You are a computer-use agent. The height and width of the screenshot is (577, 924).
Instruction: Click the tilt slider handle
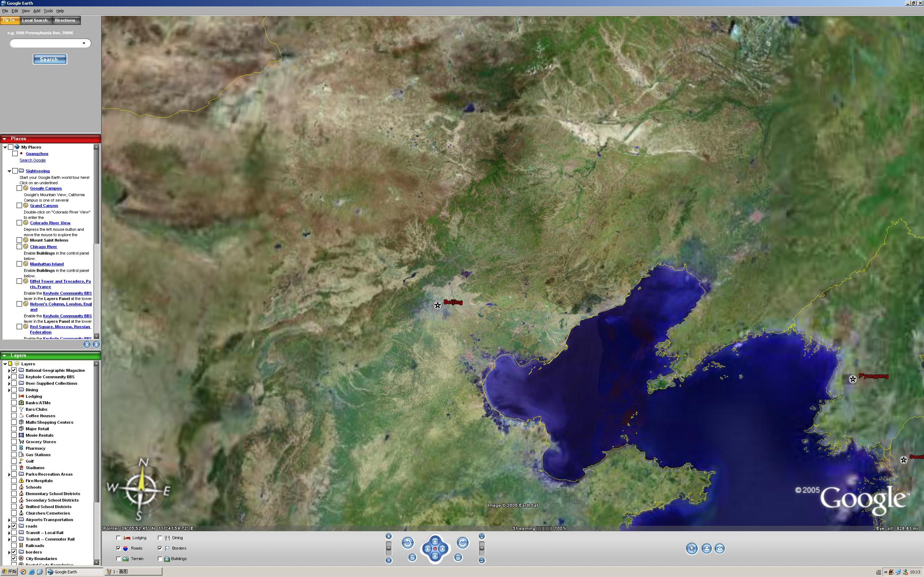(481, 549)
